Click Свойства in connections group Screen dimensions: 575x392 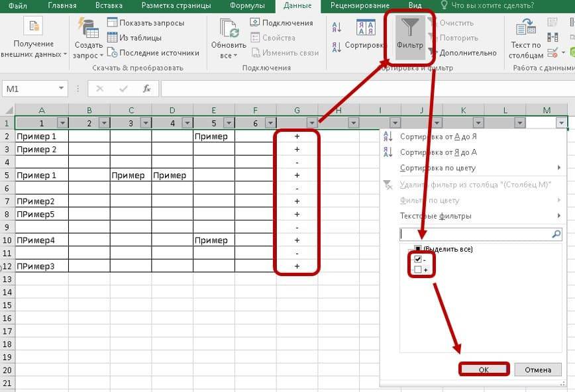pos(273,37)
